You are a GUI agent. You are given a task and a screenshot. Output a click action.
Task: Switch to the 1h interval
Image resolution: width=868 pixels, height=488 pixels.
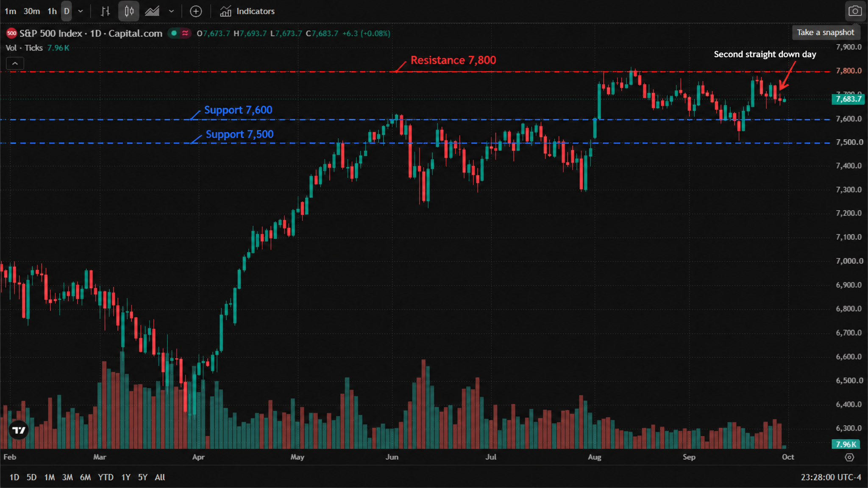tap(52, 11)
